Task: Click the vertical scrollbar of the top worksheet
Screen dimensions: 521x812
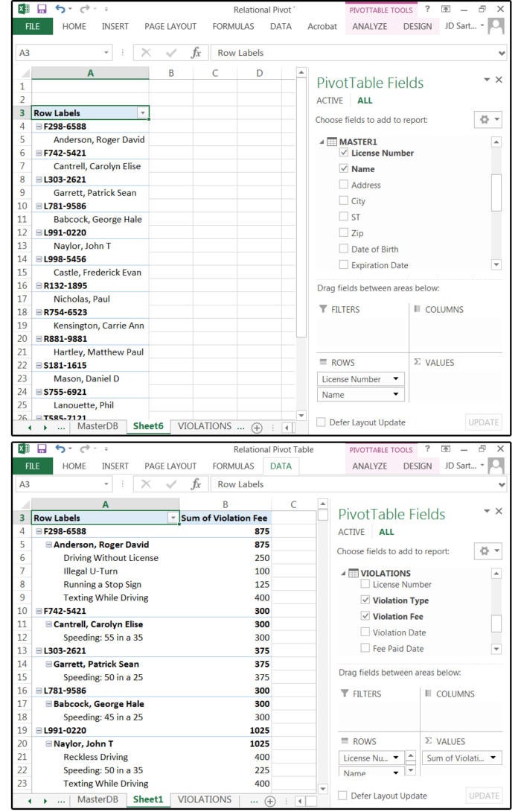Action: click(x=301, y=207)
